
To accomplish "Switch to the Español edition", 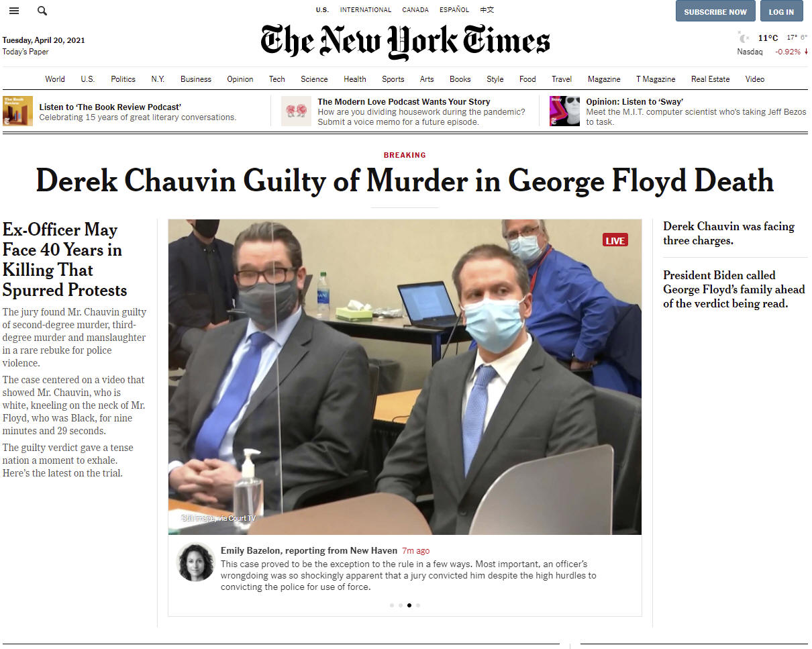I will [454, 10].
